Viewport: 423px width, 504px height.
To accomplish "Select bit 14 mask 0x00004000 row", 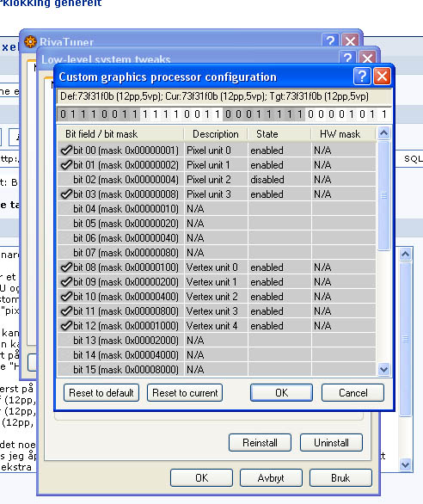I will point(217,355).
